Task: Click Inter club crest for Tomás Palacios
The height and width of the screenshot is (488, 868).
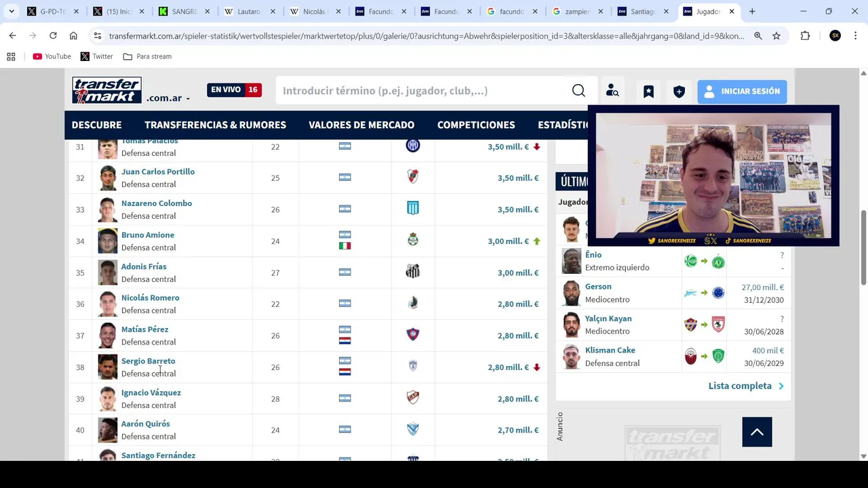Action: 412,146
